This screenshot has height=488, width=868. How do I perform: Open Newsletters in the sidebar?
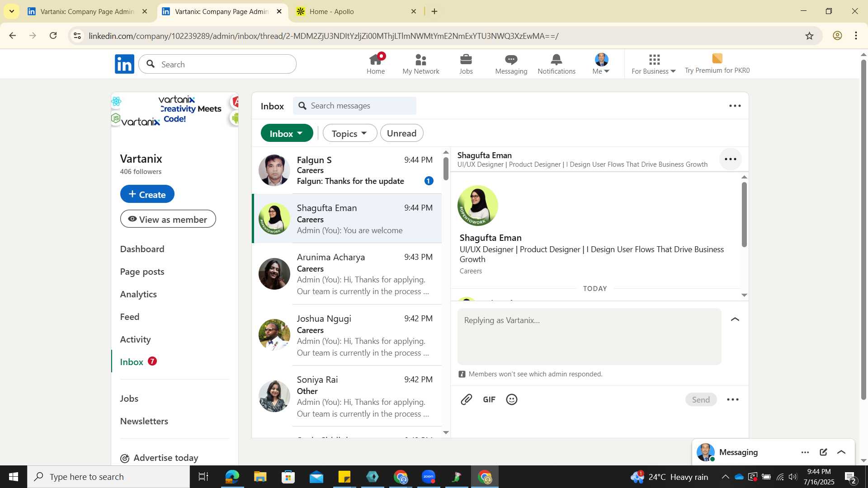[x=144, y=421]
